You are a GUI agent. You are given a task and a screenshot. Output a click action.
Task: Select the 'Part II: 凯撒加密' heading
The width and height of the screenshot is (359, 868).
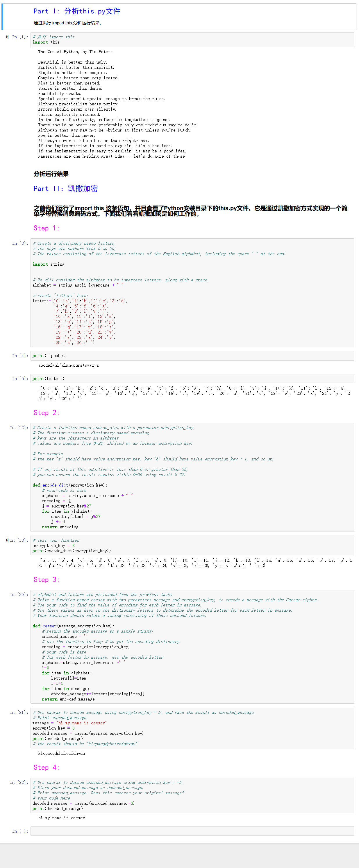[x=66, y=188]
